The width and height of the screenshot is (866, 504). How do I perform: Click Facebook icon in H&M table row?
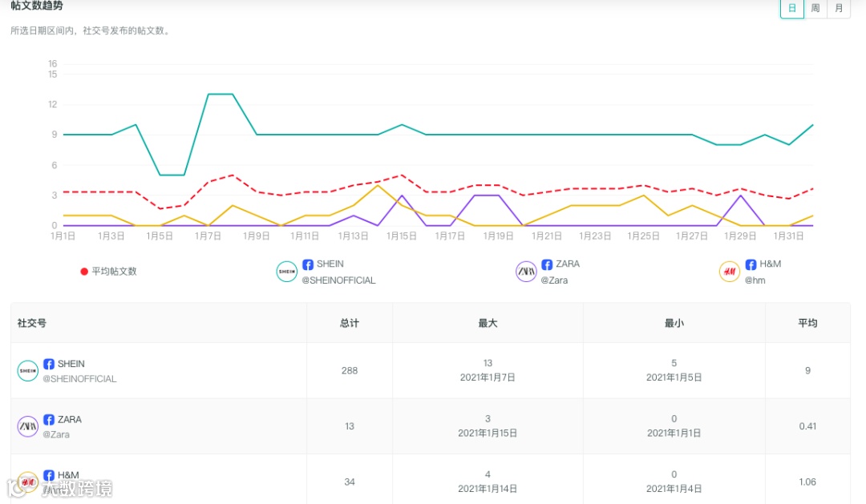[x=49, y=476]
